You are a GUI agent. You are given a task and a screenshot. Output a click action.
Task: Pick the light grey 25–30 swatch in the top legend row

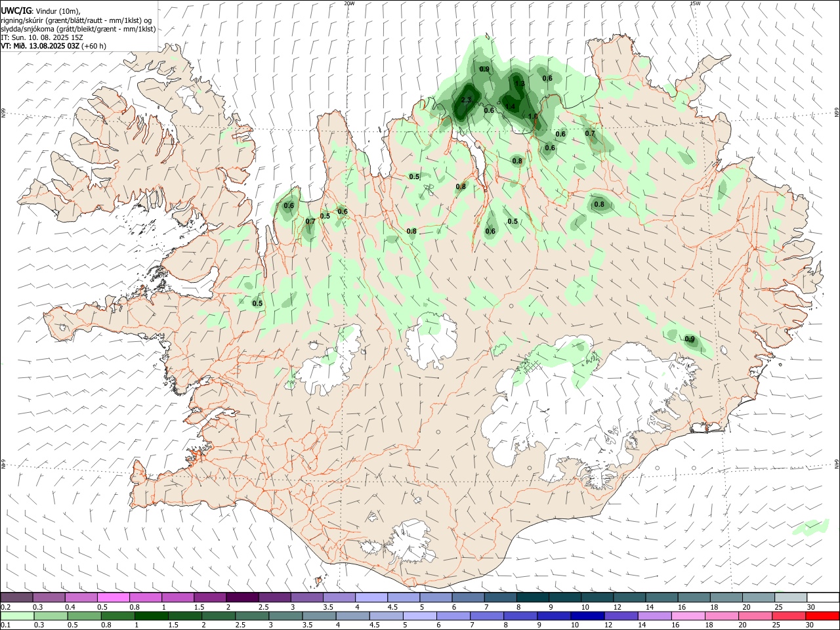[x=790, y=598]
